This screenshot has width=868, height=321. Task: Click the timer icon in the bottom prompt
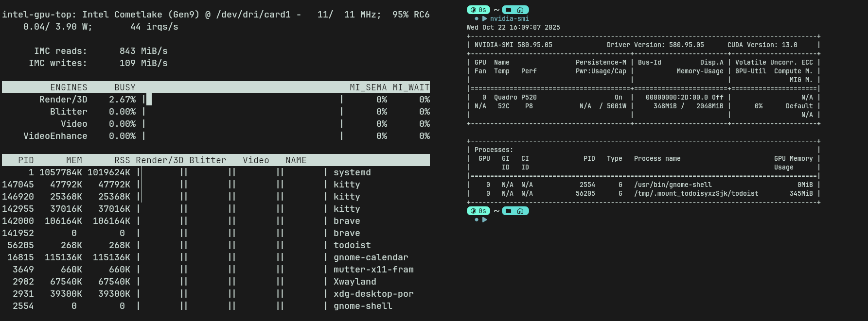pyautogui.click(x=473, y=211)
